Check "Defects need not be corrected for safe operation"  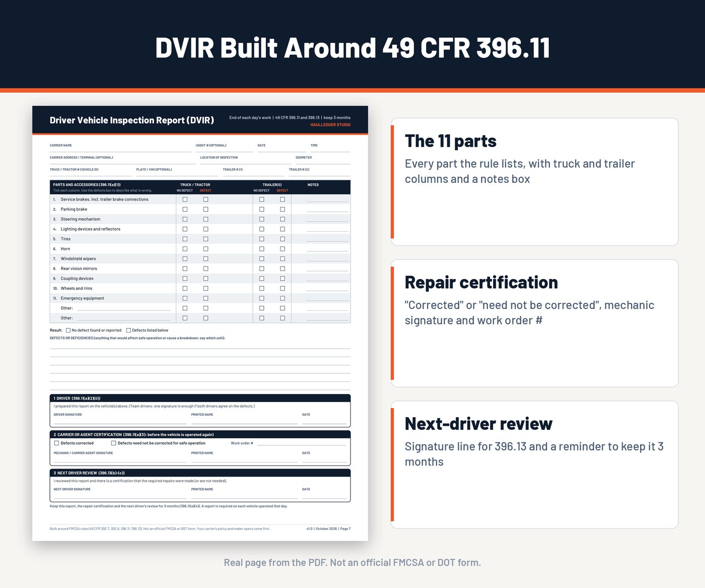click(x=113, y=443)
